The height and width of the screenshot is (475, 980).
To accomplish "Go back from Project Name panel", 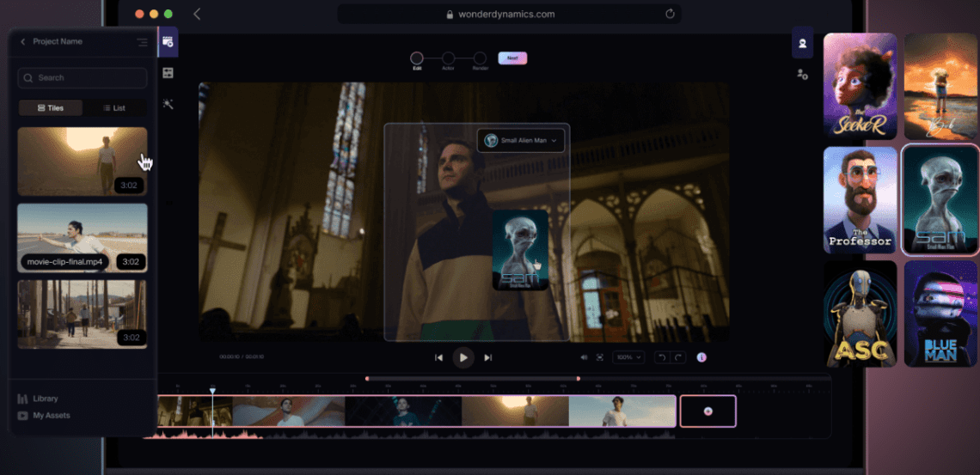I will point(23,42).
